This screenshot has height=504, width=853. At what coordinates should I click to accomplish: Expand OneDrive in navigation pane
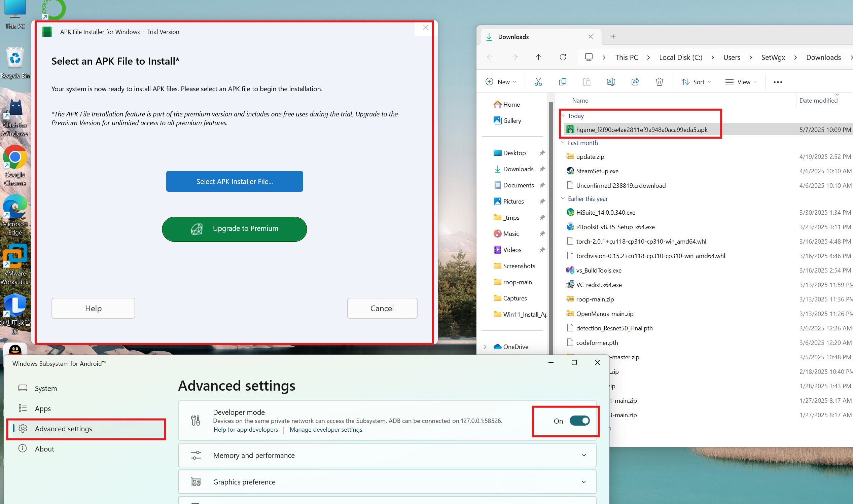485,347
